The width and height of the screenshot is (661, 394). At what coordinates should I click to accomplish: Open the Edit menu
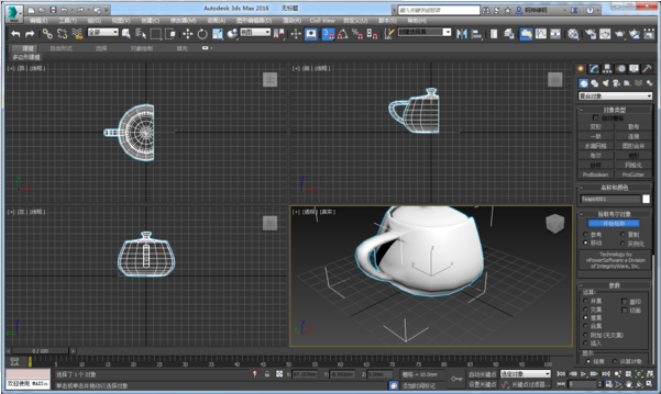click(x=38, y=20)
